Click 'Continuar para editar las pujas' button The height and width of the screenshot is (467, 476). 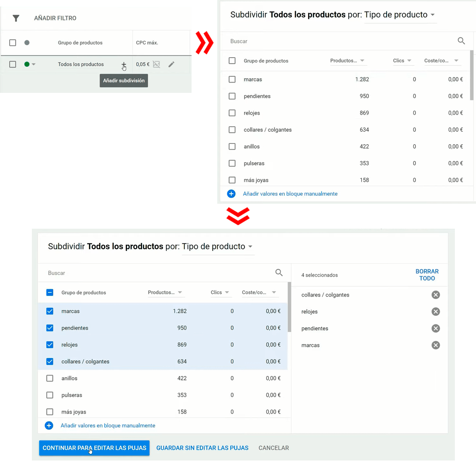[94, 448]
